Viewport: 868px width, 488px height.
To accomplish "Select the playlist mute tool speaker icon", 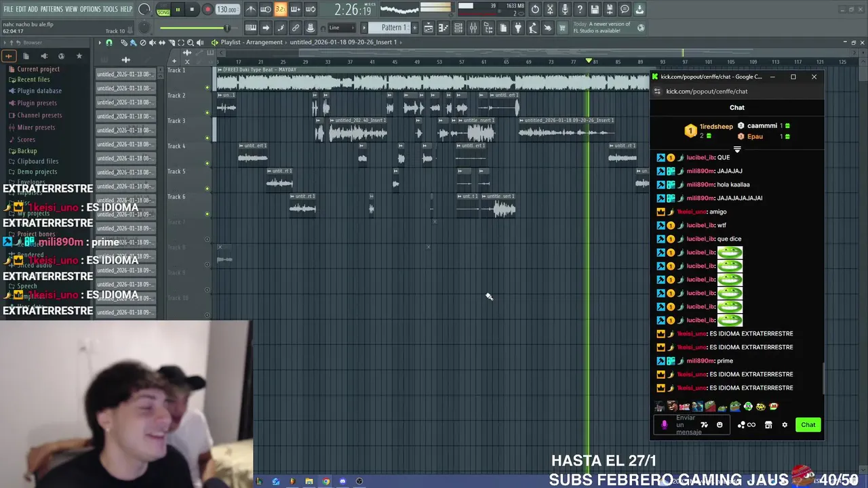I will pos(152,43).
